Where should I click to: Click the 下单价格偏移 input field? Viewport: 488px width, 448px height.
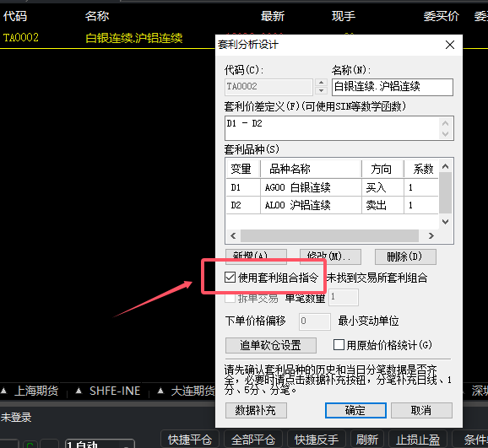tap(315, 321)
